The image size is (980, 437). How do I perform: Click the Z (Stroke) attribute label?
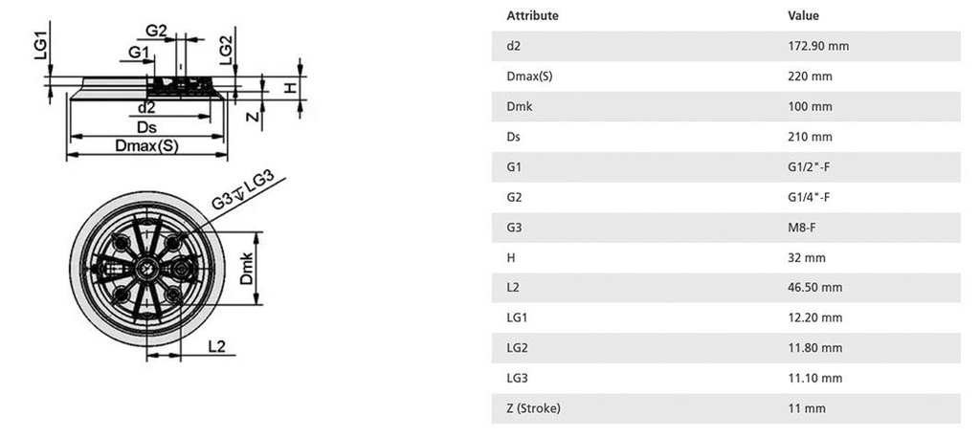[x=533, y=409]
